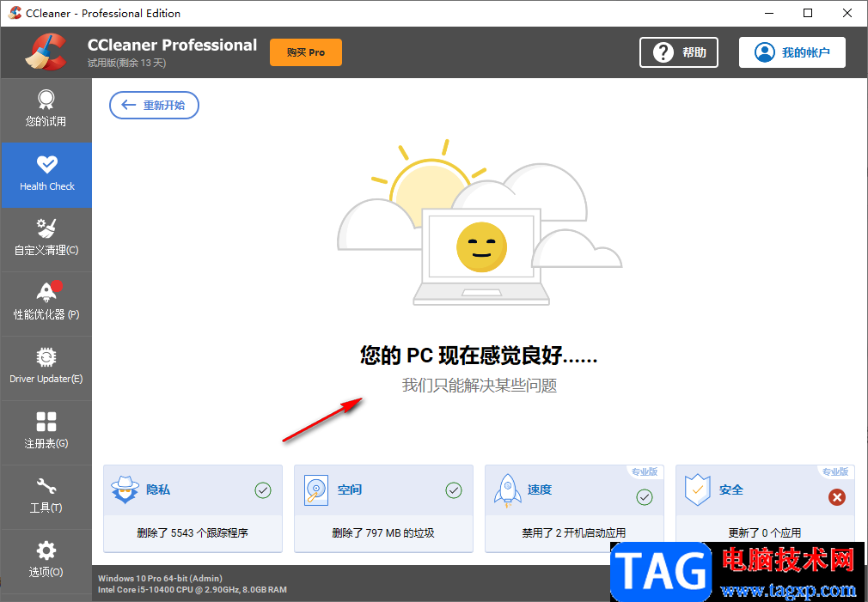Click the 速度 rocket icon
Image resolution: width=868 pixels, height=602 pixels.
(508, 490)
